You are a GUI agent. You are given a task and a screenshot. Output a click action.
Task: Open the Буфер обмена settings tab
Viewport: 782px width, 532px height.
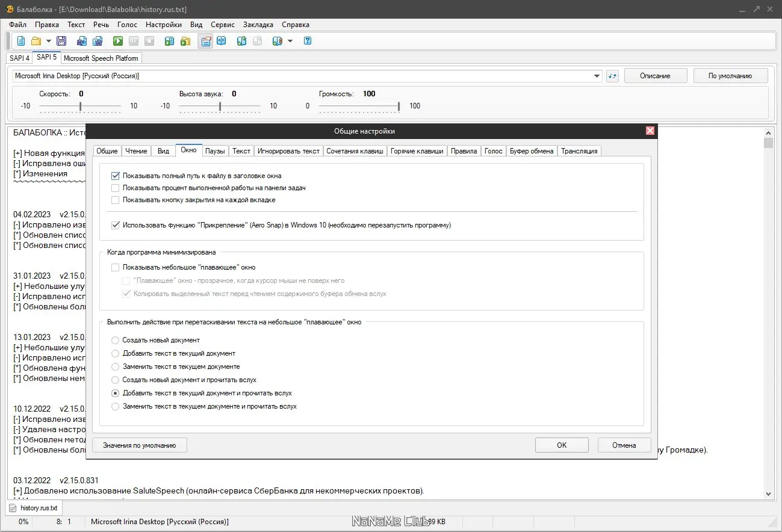[532, 151]
